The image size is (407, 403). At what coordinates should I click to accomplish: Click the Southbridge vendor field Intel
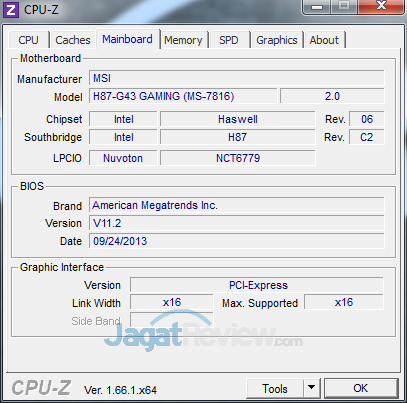123,137
